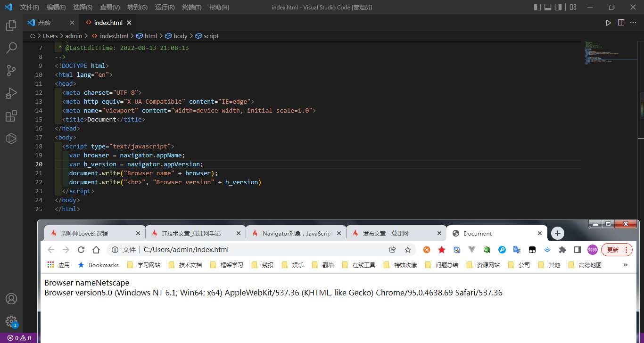Open the 特效收藏 bookmark folder
The image size is (644, 343).
coord(400,265)
